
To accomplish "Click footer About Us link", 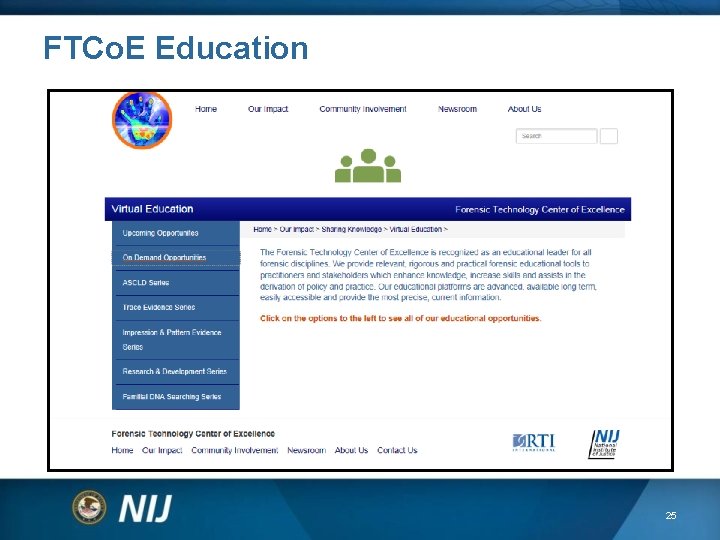I will coord(351,450).
